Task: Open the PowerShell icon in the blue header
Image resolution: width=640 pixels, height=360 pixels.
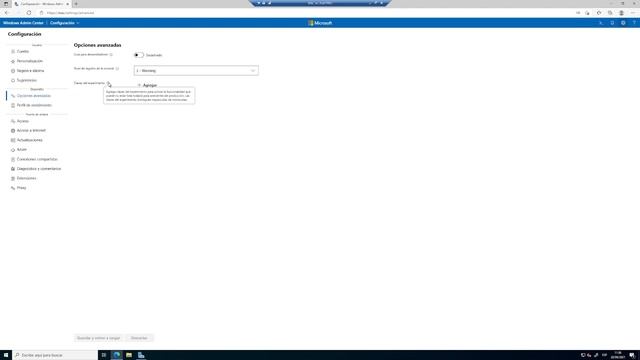Action: 601,23
